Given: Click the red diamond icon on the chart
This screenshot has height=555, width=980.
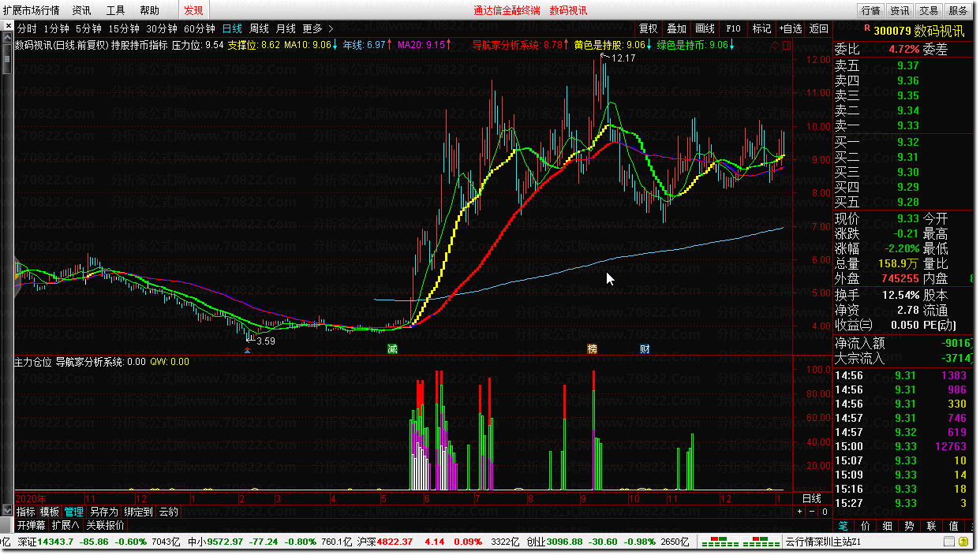Looking at the screenshot, I should coord(775,46).
